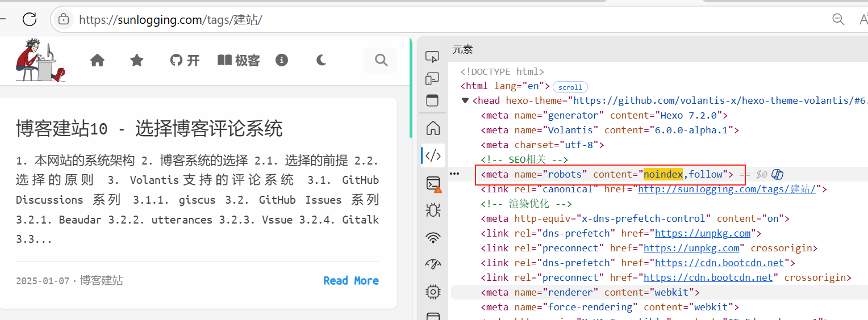
Task: Open the 极客 book menu on blog navbar
Action: 239,60
